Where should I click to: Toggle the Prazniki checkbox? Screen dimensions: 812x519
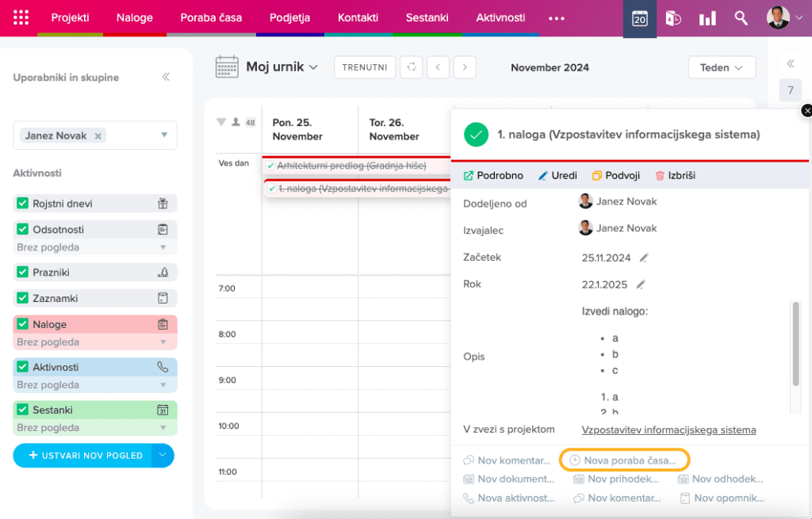point(22,272)
